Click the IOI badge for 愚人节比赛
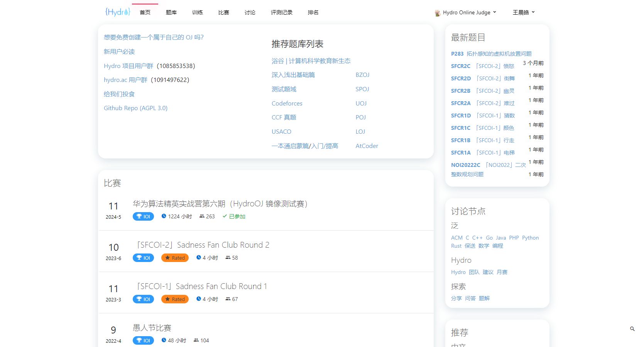The height and width of the screenshot is (347, 644). pyautogui.click(x=143, y=340)
